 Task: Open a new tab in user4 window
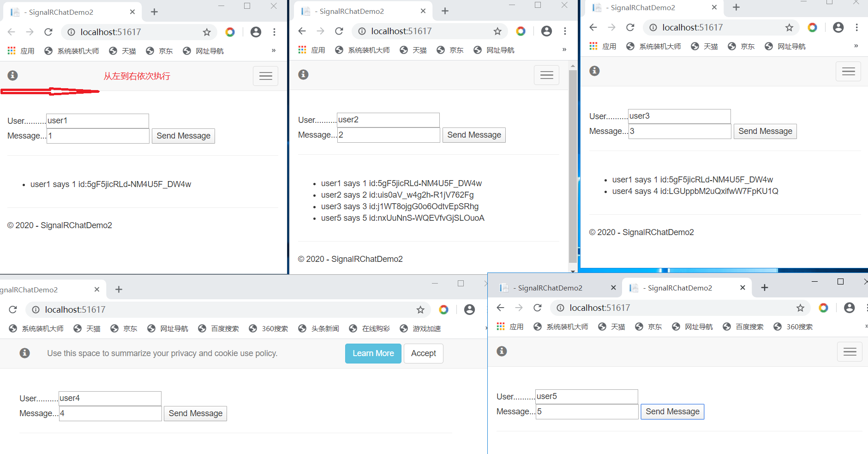[x=119, y=289]
